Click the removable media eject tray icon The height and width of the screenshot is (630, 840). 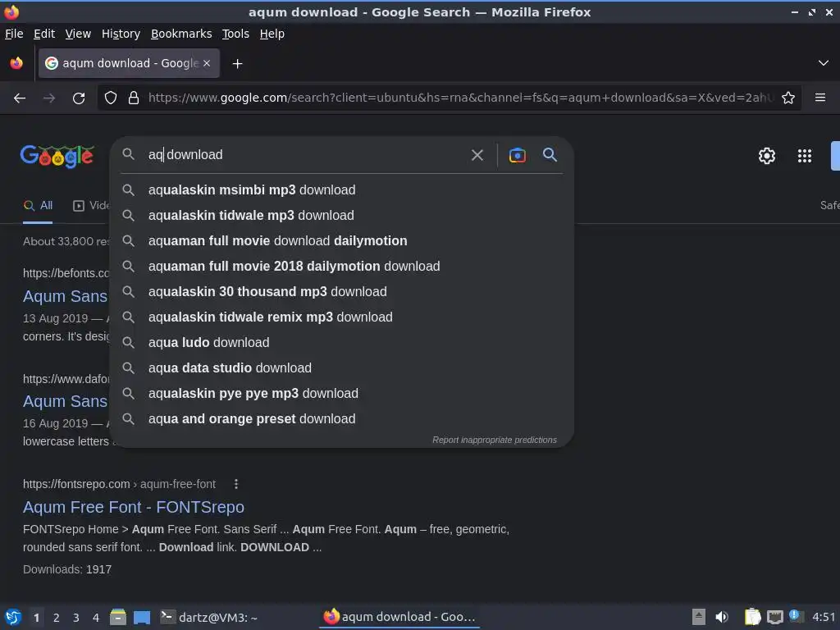coord(698,617)
